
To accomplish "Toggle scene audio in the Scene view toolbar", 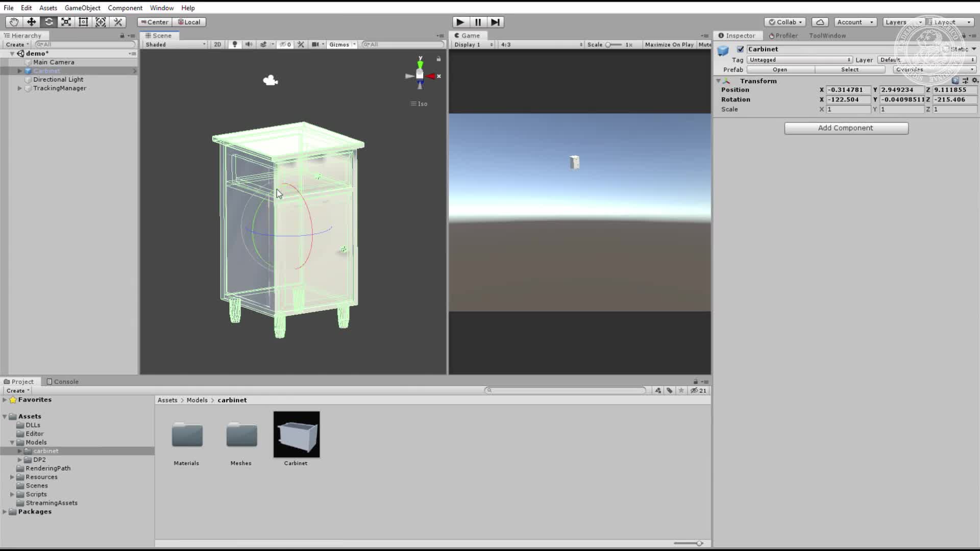I will [x=248, y=44].
